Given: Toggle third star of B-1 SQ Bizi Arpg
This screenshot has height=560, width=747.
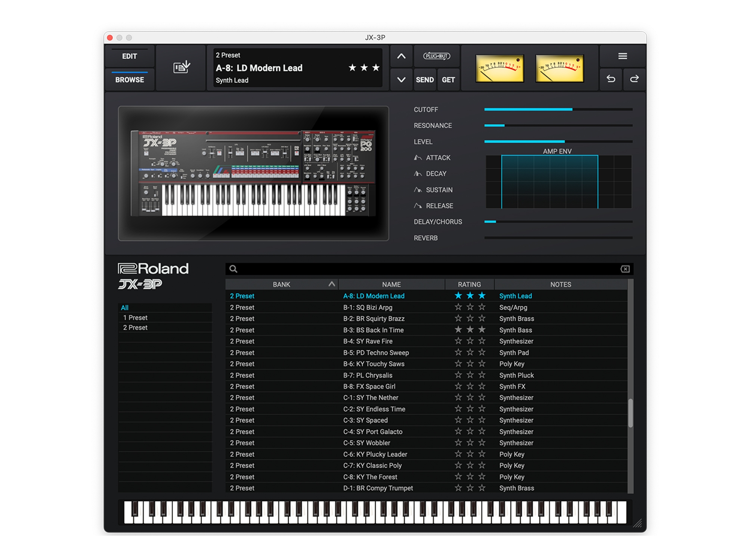Looking at the screenshot, I should [482, 307].
